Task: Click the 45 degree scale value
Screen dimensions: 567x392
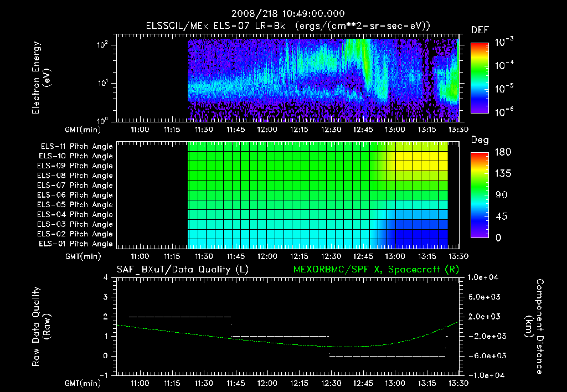Action: click(502, 216)
